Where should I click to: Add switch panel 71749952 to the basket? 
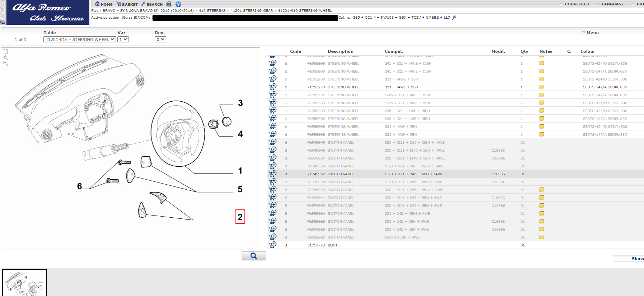pyautogui.click(x=273, y=174)
